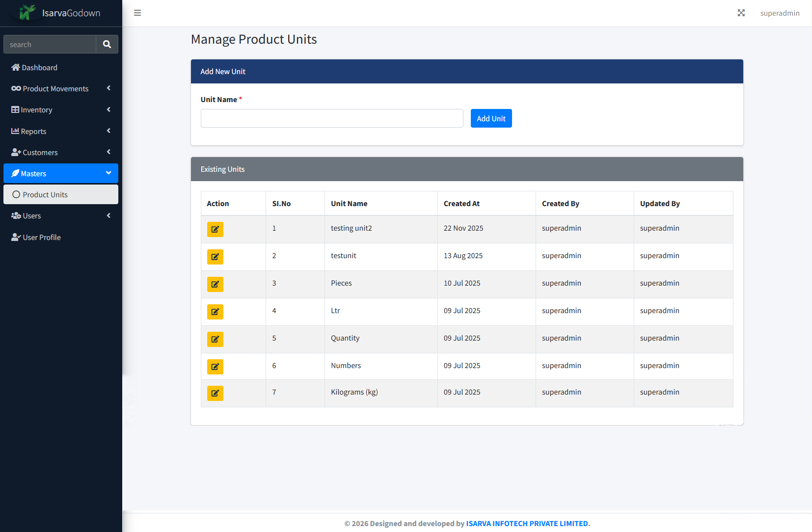Click the Add Unit button
The height and width of the screenshot is (532, 812).
[491, 118]
